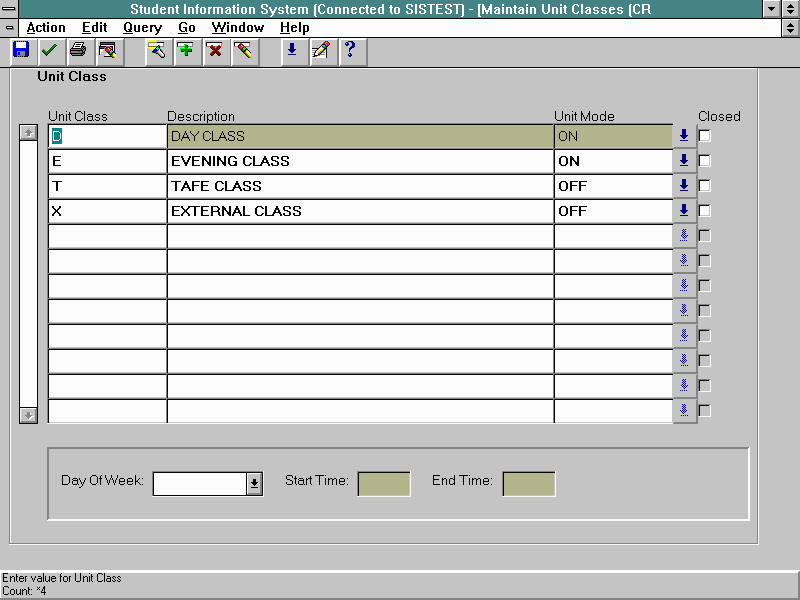Click the scroll up arrow beside records
Image resolution: width=800 pixels, height=600 pixels.
click(28, 133)
